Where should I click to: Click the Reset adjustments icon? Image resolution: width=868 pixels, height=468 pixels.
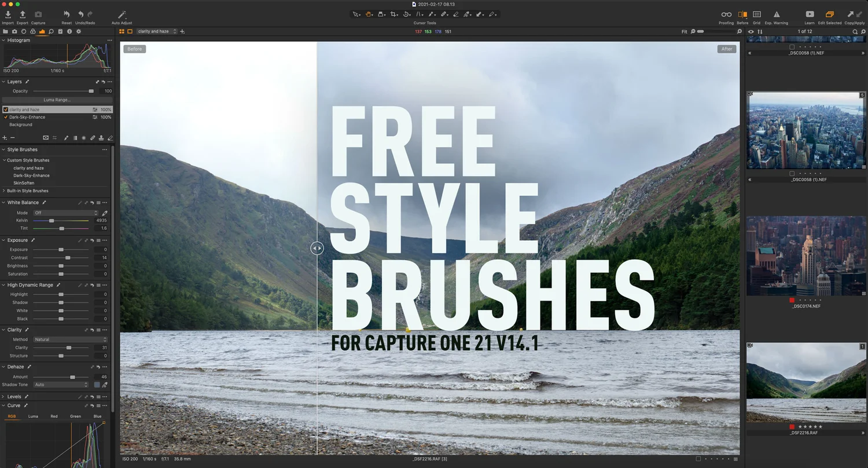pos(67,14)
